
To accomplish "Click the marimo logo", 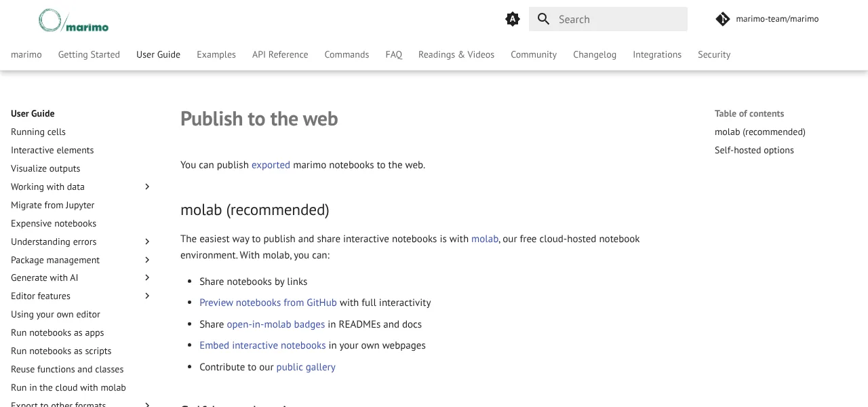I will point(74,20).
